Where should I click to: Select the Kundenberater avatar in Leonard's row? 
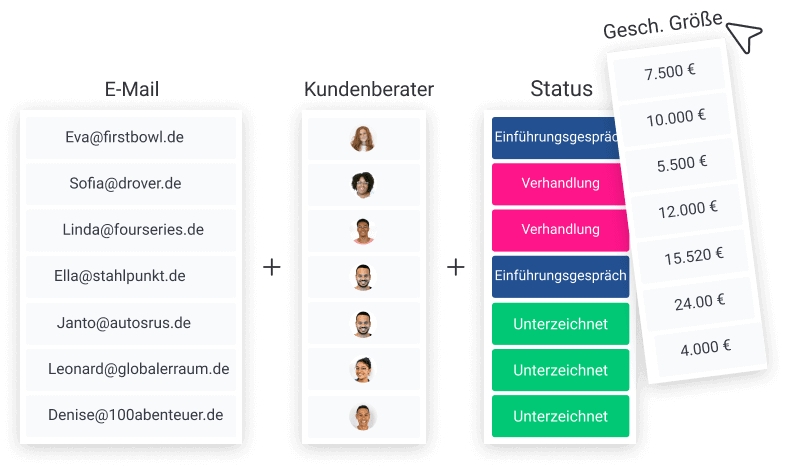point(363,370)
